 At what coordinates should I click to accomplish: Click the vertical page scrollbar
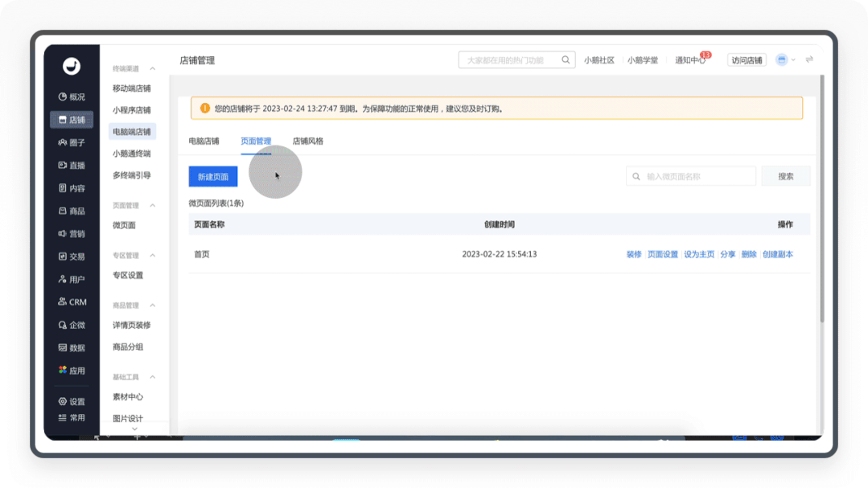tap(822, 198)
